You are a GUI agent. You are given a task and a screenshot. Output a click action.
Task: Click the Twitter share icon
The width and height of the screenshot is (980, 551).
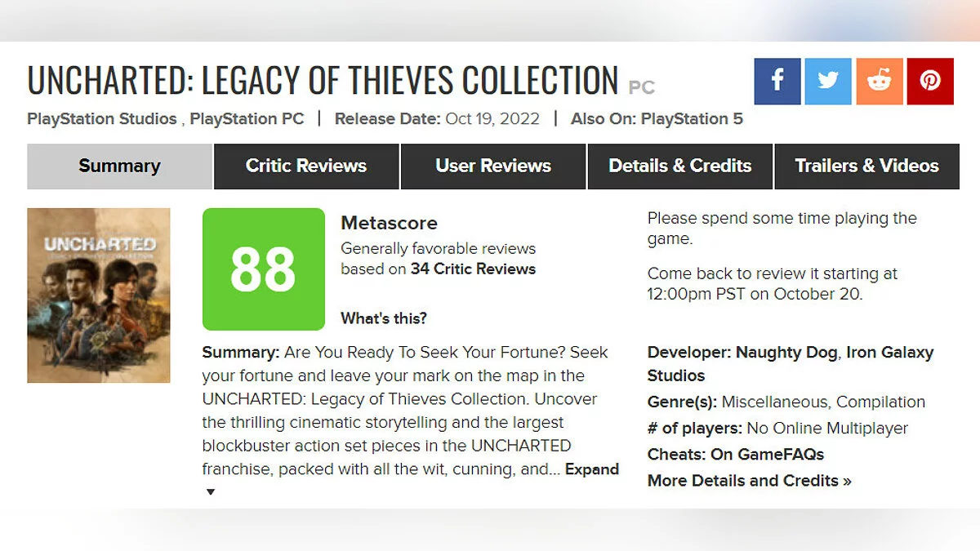point(828,81)
